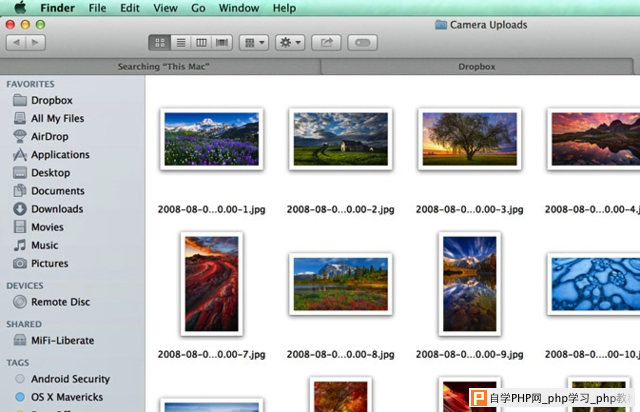Select the blue ice pattern photo
Screen dimensions: 640x412
point(594,284)
